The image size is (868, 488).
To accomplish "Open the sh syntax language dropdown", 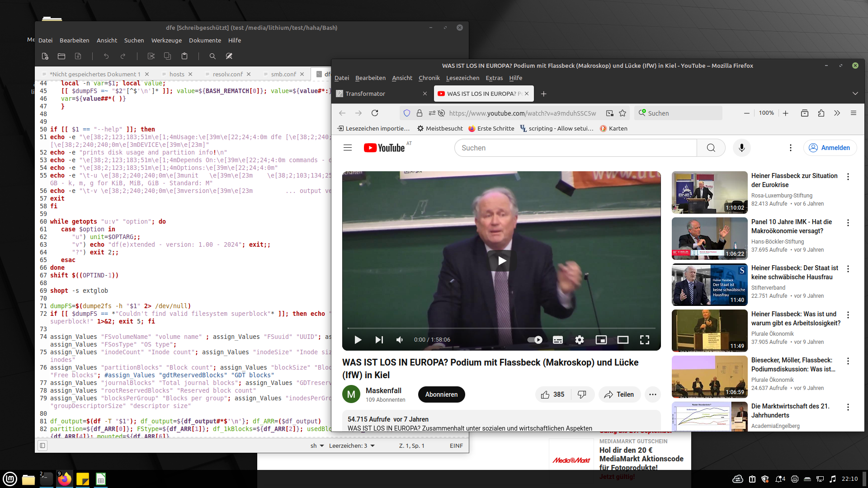I will (x=317, y=446).
